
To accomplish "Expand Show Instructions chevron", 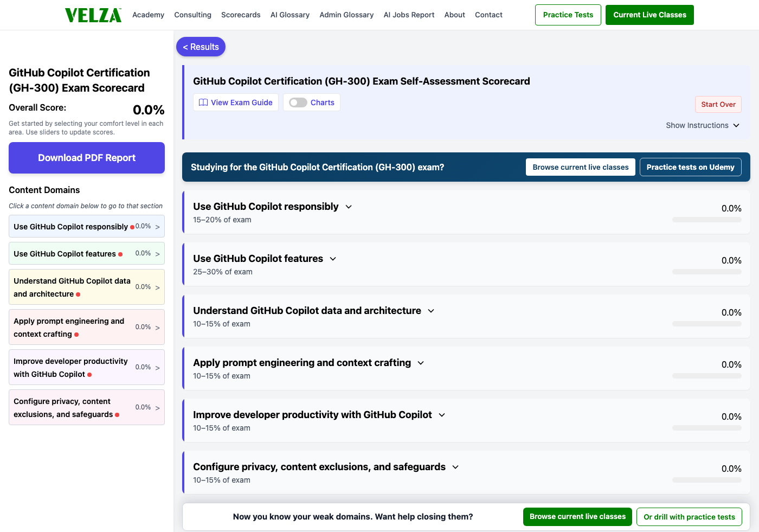I will pos(736,125).
